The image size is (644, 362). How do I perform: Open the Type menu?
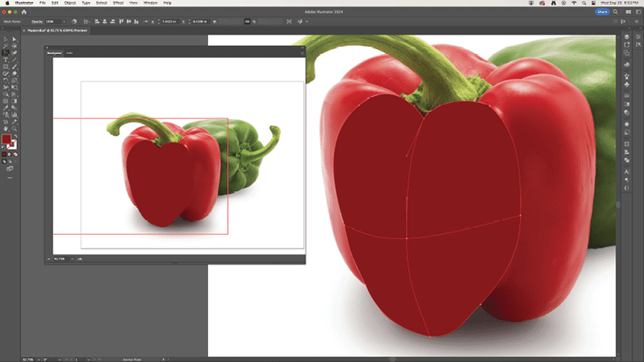pos(86,3)
